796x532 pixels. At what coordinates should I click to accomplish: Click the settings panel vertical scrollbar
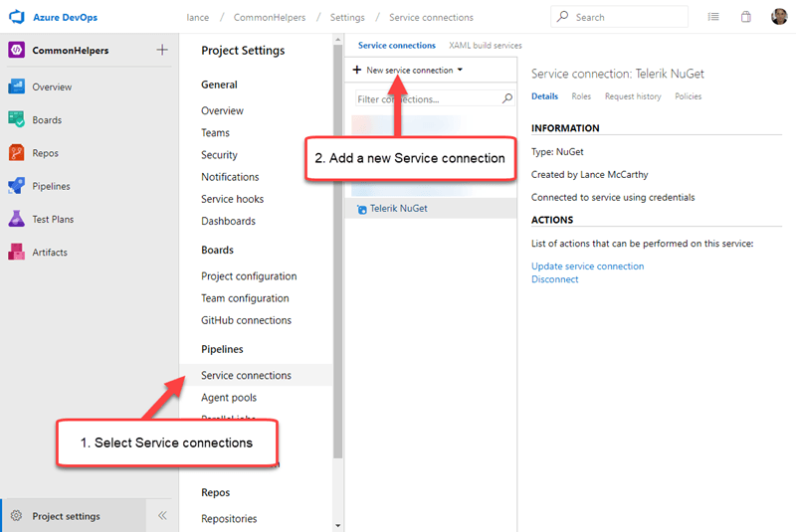(x=337, y=251)
